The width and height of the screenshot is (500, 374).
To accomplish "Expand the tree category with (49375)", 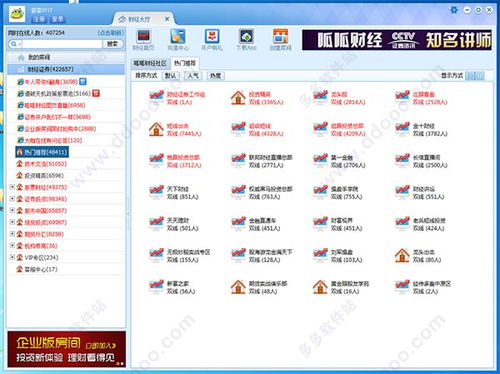I will (x=12, y=187).
